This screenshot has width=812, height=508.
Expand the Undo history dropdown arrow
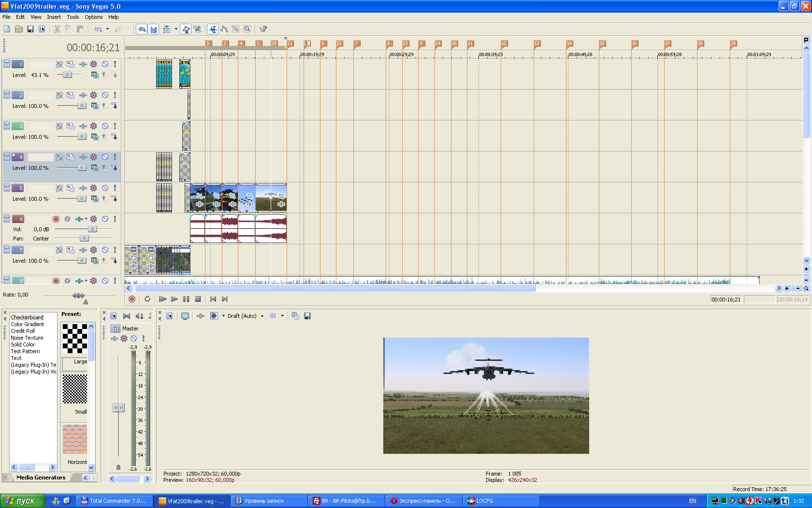click(x=107, y=29)
